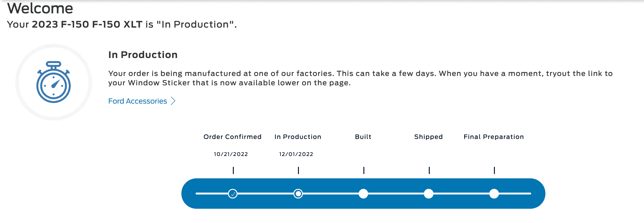Select the In Production step circle on tracker

298,194
